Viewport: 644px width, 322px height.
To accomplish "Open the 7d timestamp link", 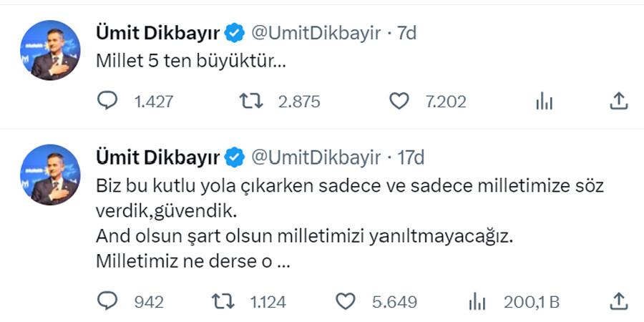I will pos(408,33).
